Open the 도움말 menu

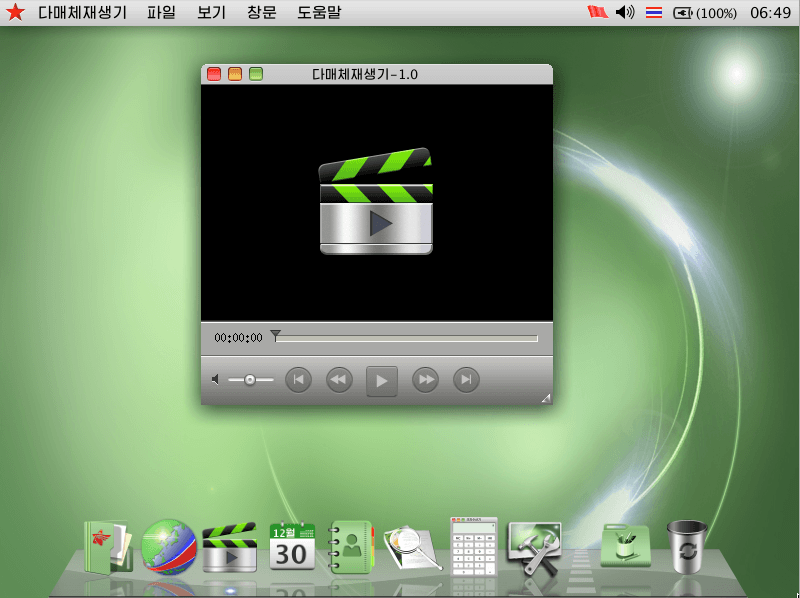[319, 12]
